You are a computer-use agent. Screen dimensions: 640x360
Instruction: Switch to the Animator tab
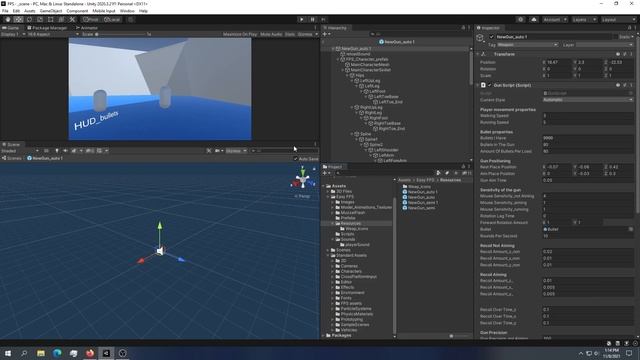87,28
